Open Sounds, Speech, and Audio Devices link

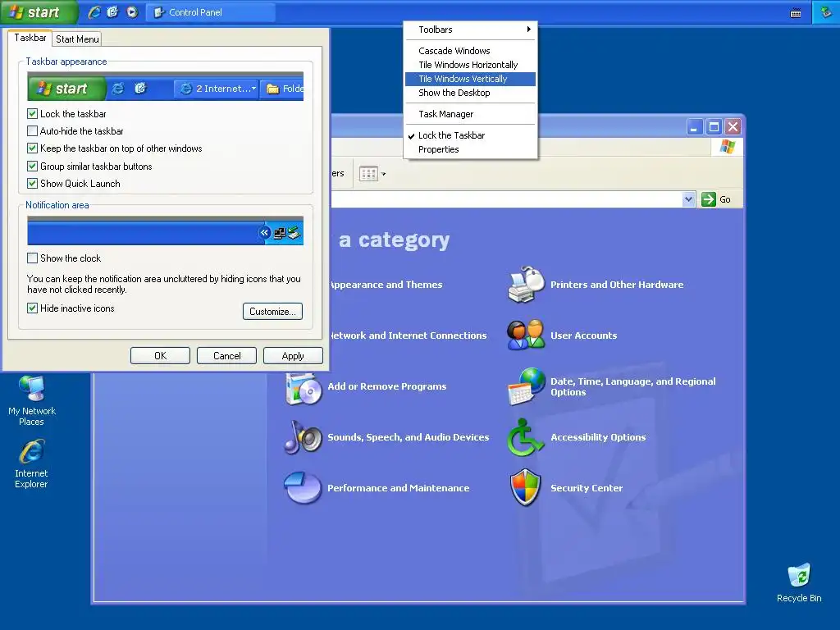pos(409,437)
